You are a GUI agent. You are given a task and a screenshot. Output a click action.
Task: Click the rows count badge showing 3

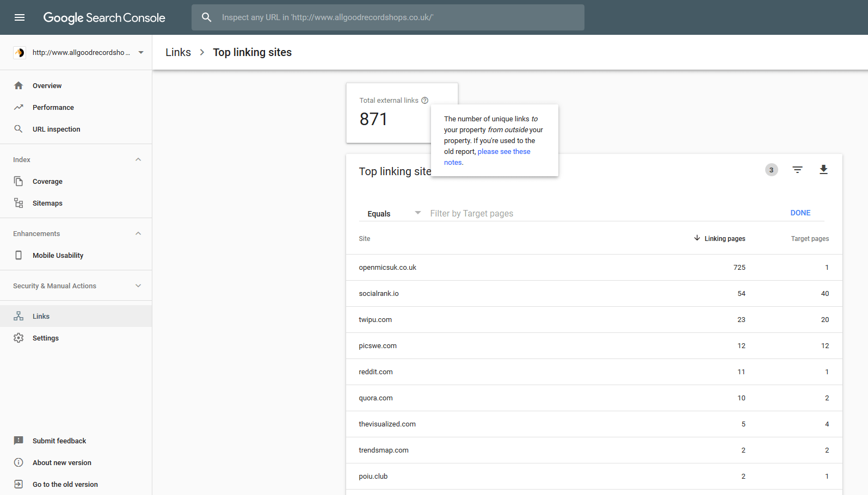pyautogui.click(x=771, y=170)
